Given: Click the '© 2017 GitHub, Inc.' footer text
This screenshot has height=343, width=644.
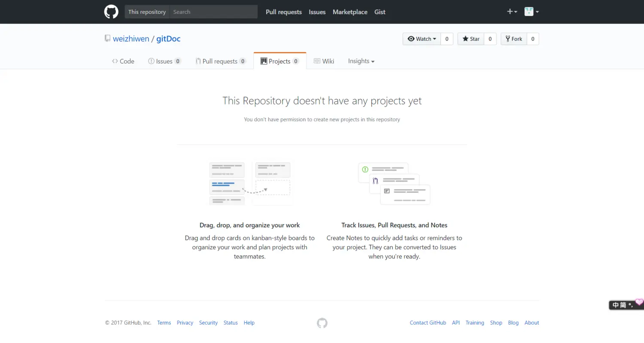Looking at the screenshot, I should pos(128,323).
